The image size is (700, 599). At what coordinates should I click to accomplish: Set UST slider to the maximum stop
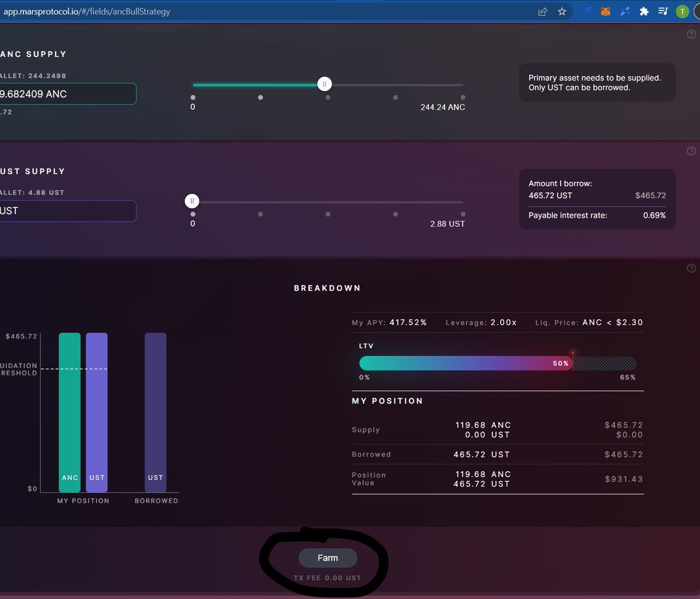coord(463,214)
